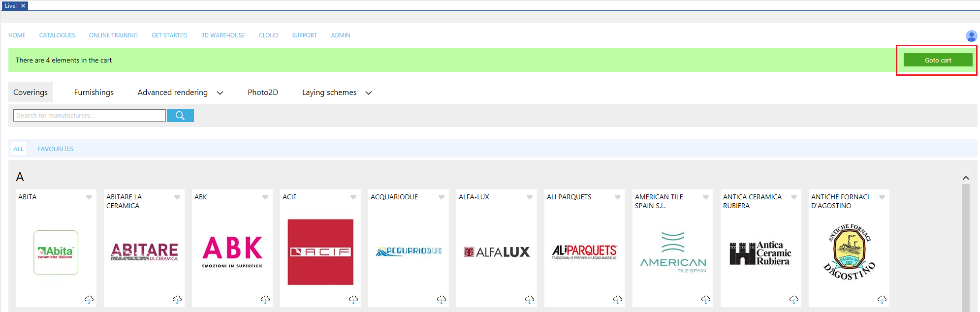Download the AMERICAN TILE SPAIN catalogue
This screenshot has height=312, width=980.
click(706, 299)
